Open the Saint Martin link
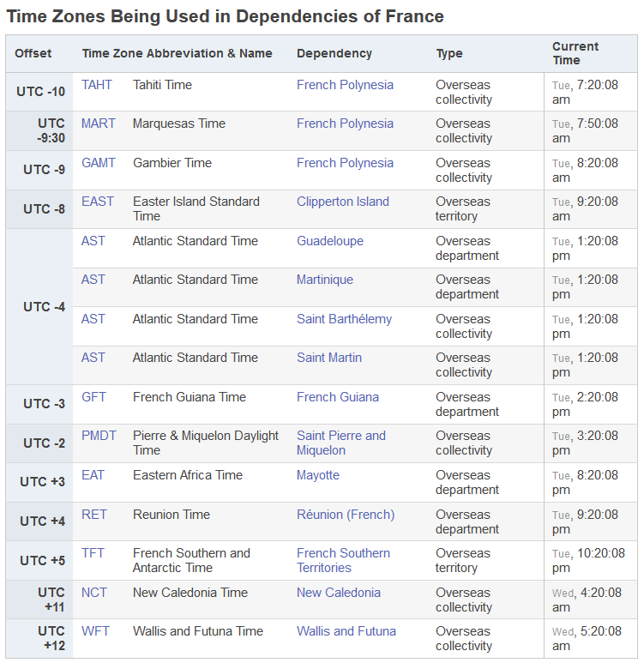Screen dimensions: 644x663 328,358
